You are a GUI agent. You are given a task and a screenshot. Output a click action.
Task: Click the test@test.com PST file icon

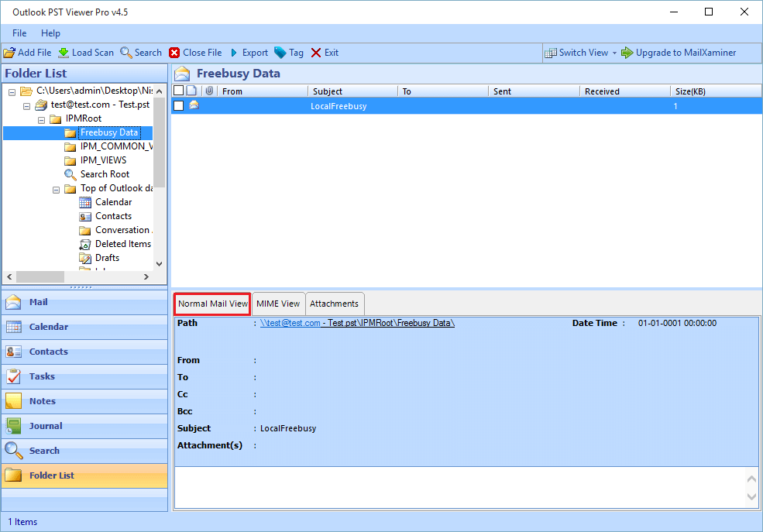[x=41, y=105]
